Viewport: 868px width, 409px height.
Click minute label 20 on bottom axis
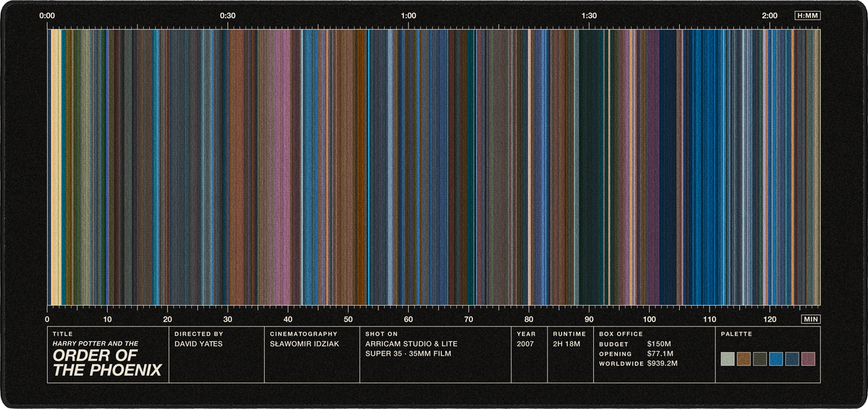pyautogui.click(x=168, y=319)
